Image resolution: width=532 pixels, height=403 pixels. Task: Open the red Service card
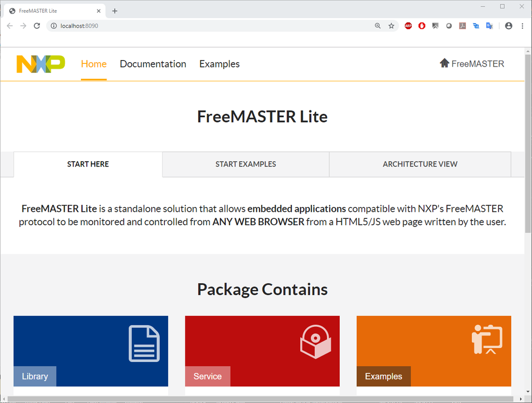262,351
